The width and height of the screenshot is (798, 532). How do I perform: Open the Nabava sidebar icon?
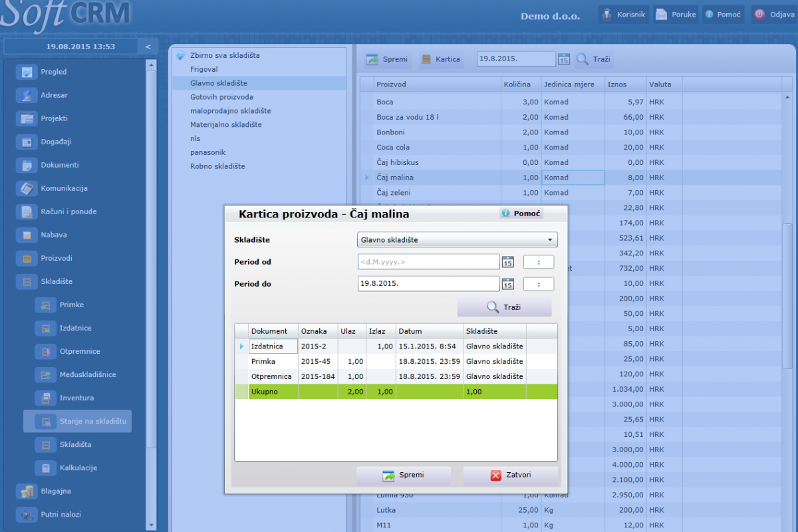[27, 235]
